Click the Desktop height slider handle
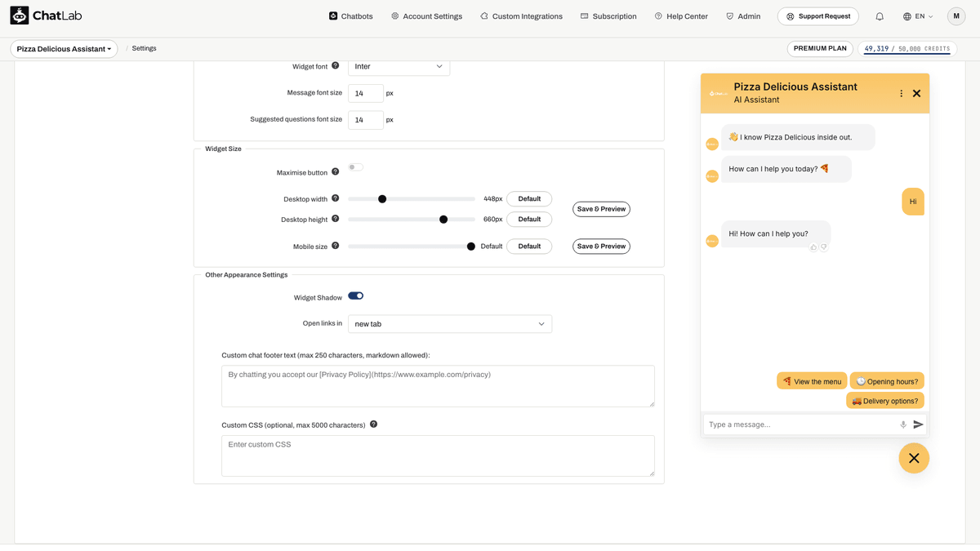This screenshot has width=980, height=551. (443, 220)
